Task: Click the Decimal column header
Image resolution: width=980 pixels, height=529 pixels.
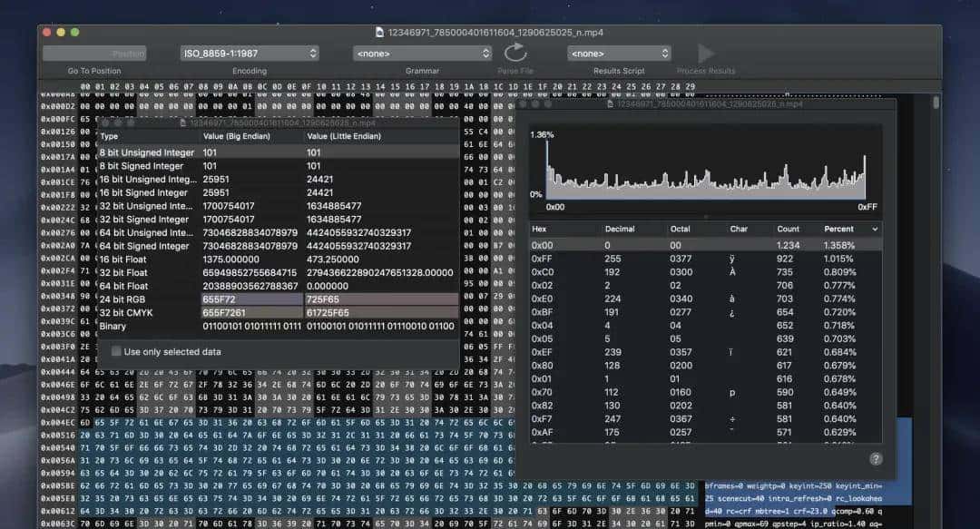Action: tap(621, 230)
